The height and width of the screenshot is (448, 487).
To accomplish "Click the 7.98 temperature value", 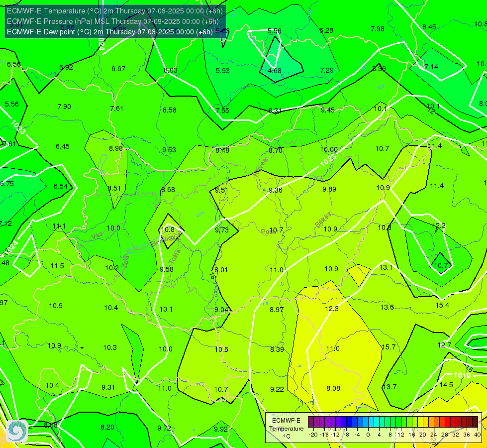I will click(x=378, y=29).
